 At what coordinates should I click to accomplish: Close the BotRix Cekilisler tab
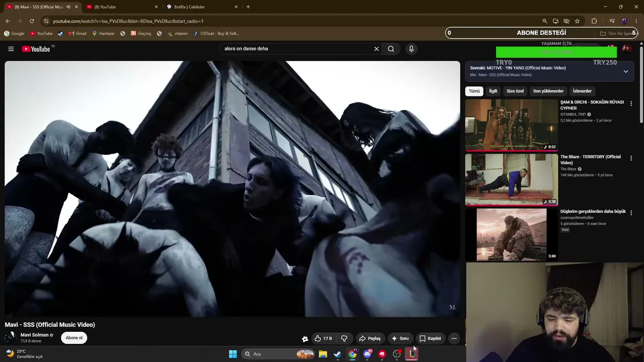click(236, 7)
